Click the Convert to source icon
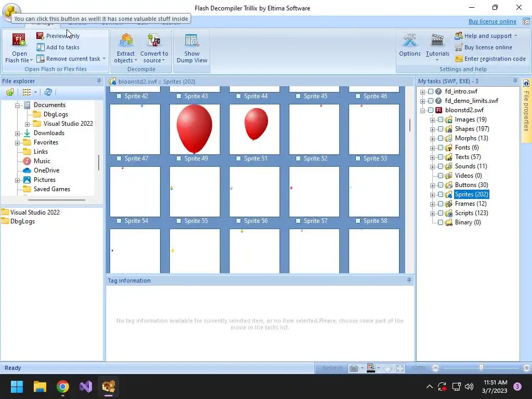This screenshot has width=532, height=399. (154, 40)
